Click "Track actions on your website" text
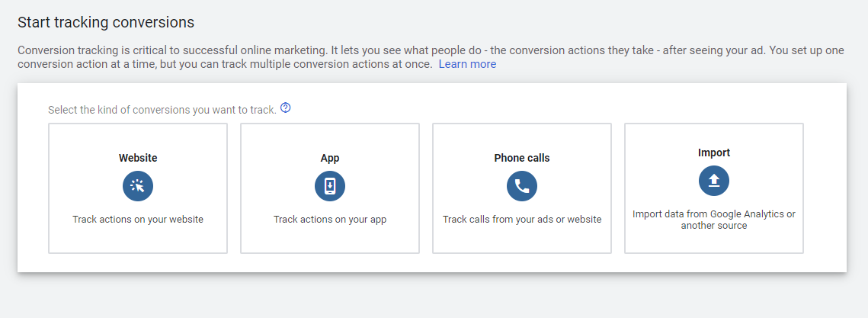Screen dimensions: 868x318 tap(138, 220)
